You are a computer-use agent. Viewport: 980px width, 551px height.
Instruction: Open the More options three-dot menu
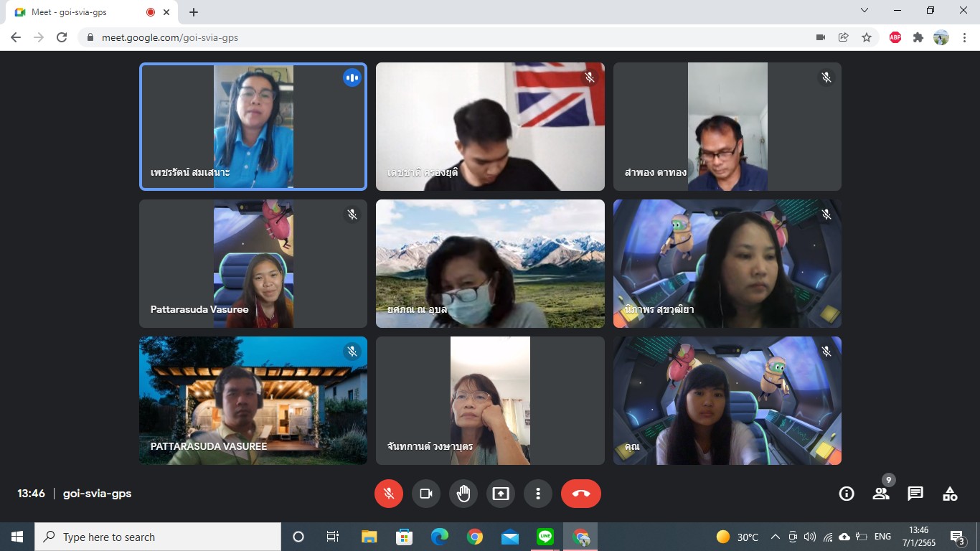(x=538, y=494)
